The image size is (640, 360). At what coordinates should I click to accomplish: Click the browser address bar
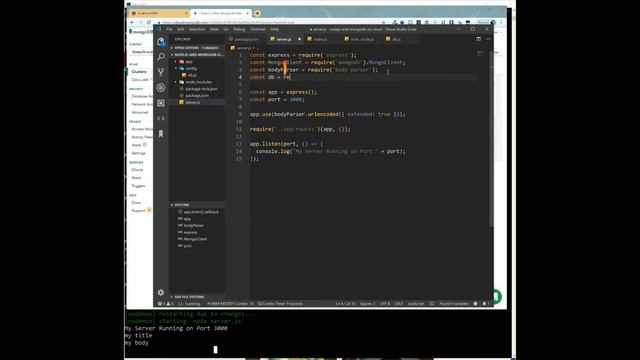pyautogui.click(x=269, y=22)
